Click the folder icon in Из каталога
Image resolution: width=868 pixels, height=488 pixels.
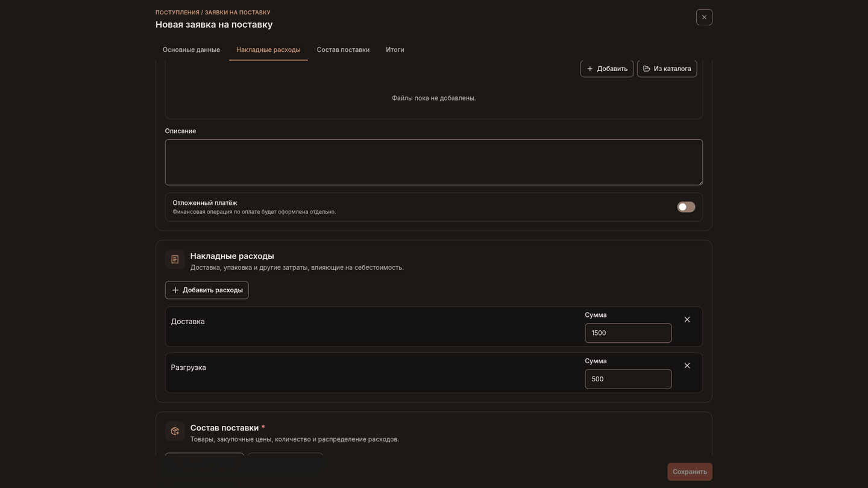coord(647,69)
